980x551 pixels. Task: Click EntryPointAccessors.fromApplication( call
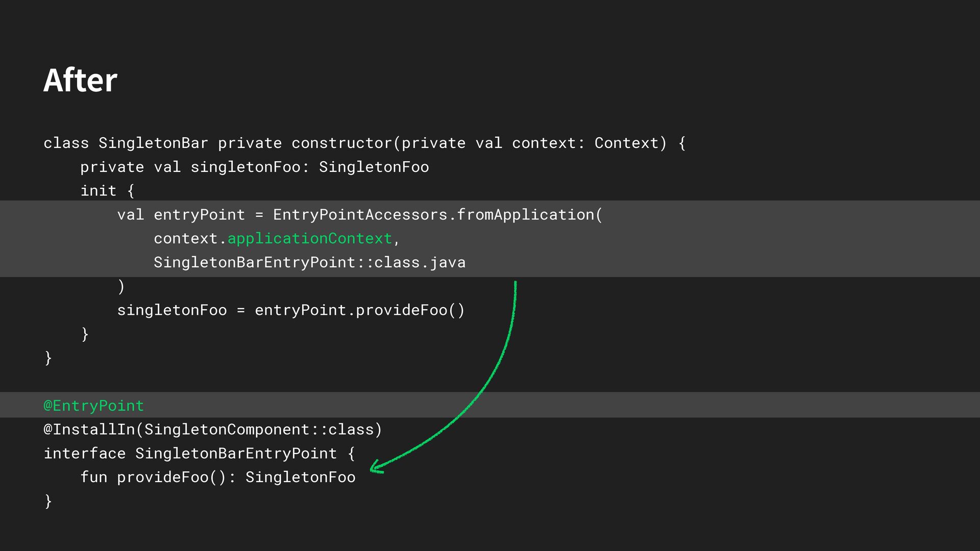437,215
